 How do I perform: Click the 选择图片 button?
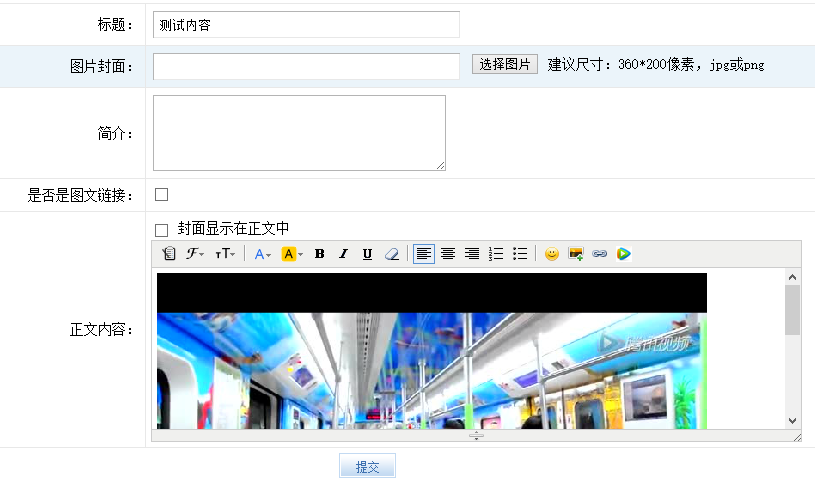click(505, 65)
